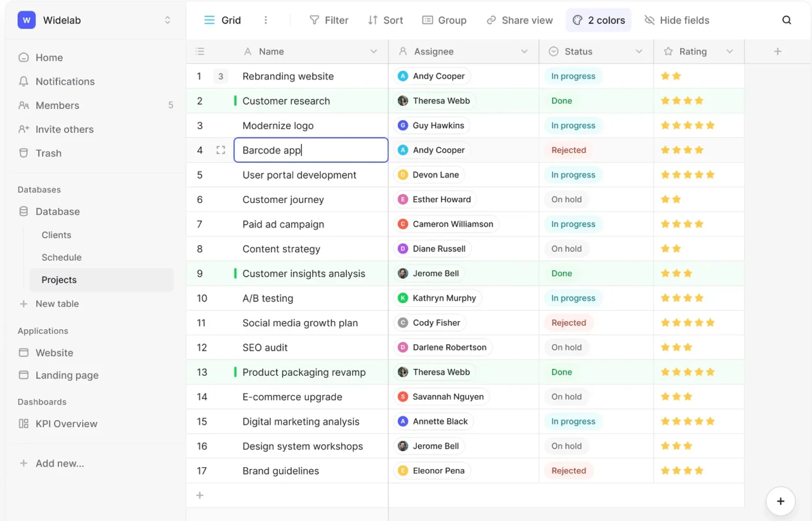Click the Barcode app name input field
This screenshot has height=521, width=812.
pyautogui.click(x=311, y=150)
